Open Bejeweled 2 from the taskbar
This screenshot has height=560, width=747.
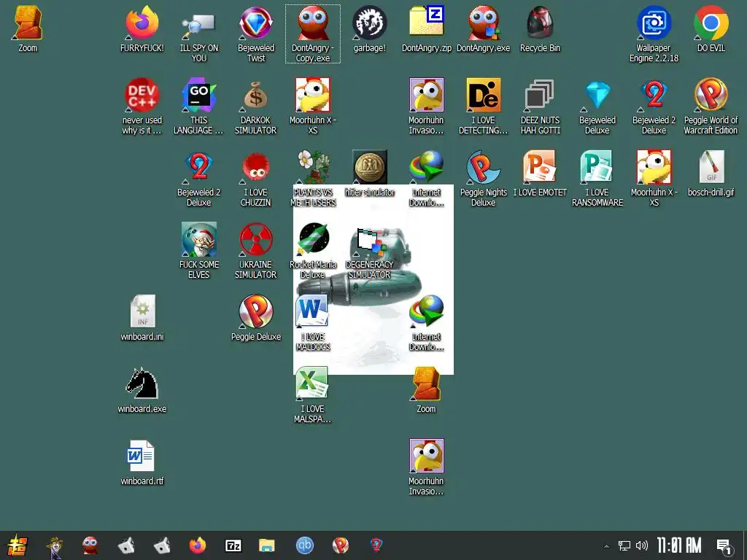coord(376,545)
